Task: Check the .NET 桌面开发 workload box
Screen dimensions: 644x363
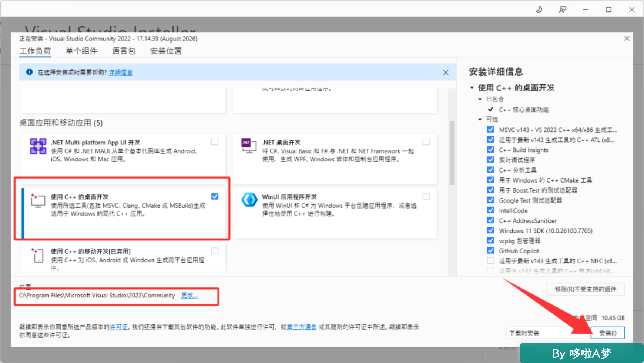Action: [426, 142]
